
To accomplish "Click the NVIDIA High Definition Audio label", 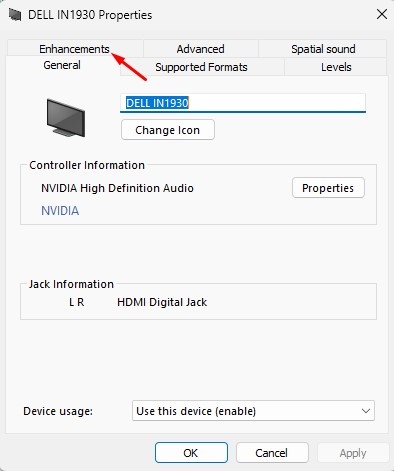I will tap(117, 188).
